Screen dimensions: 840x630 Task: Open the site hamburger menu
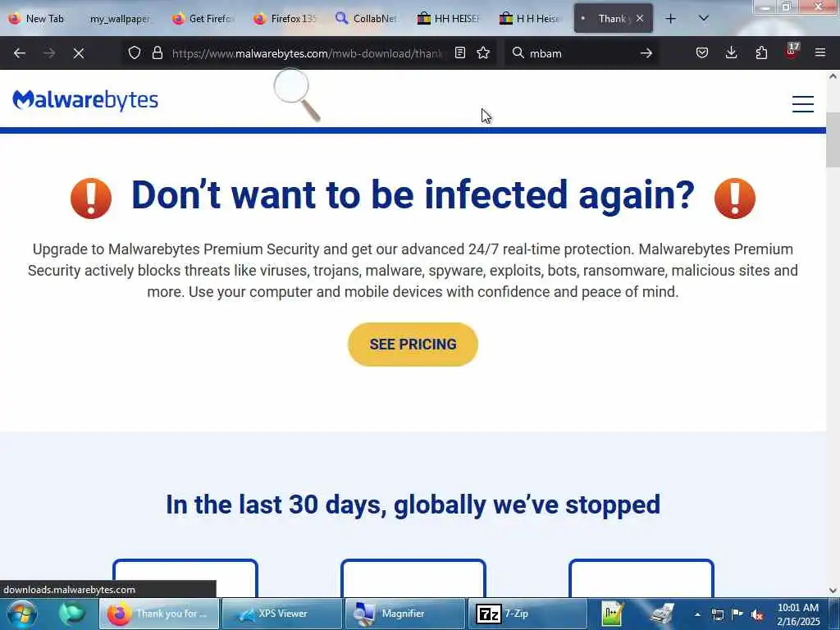802,104
